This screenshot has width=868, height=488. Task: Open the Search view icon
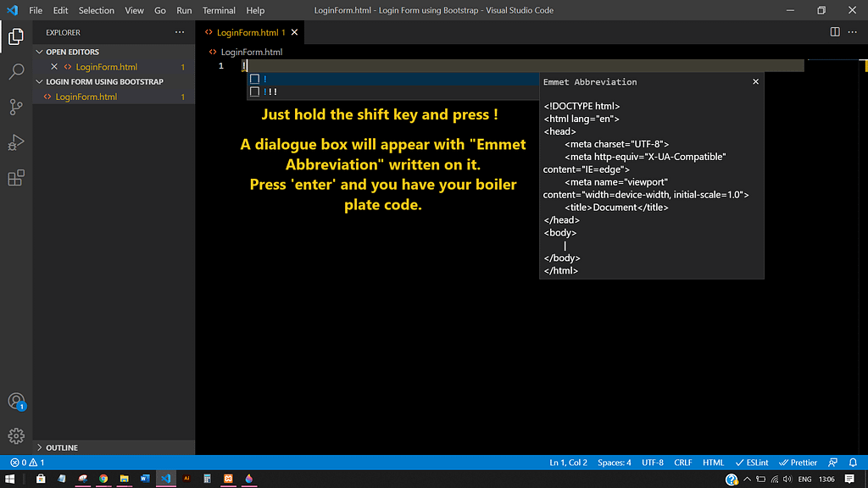pyautogui.click(x=15, y=72)
